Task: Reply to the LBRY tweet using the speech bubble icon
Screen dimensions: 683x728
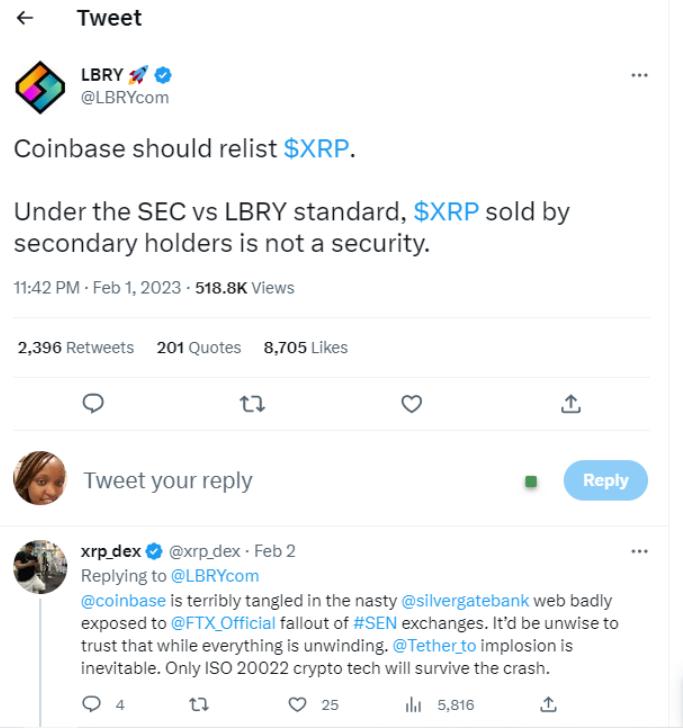Action: coord(93,403)
